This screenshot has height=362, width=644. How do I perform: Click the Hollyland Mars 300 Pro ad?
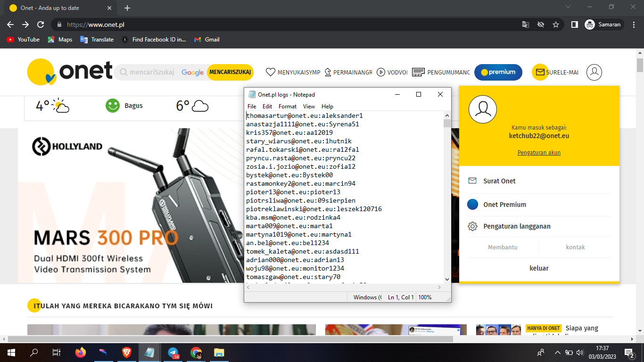131,206
